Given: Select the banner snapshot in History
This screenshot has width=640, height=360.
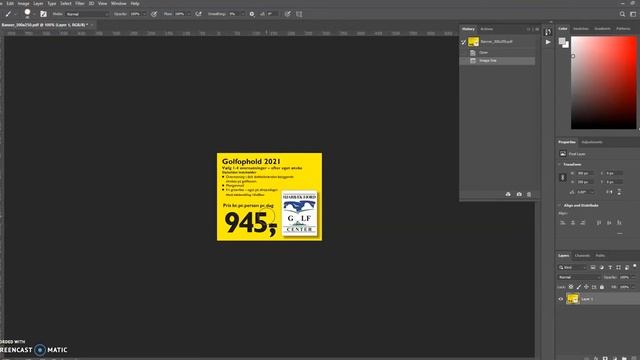Looking at the screenshot, I should (498, 42).
